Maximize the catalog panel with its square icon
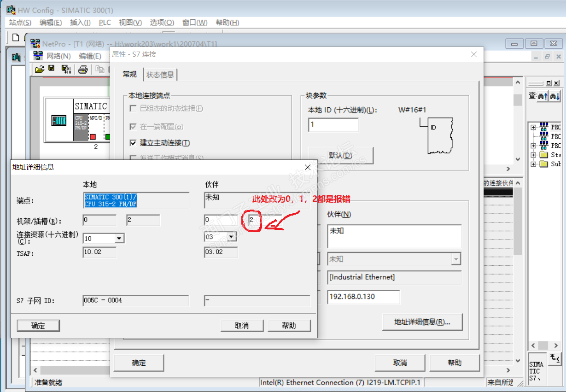 tap(549, 83)
